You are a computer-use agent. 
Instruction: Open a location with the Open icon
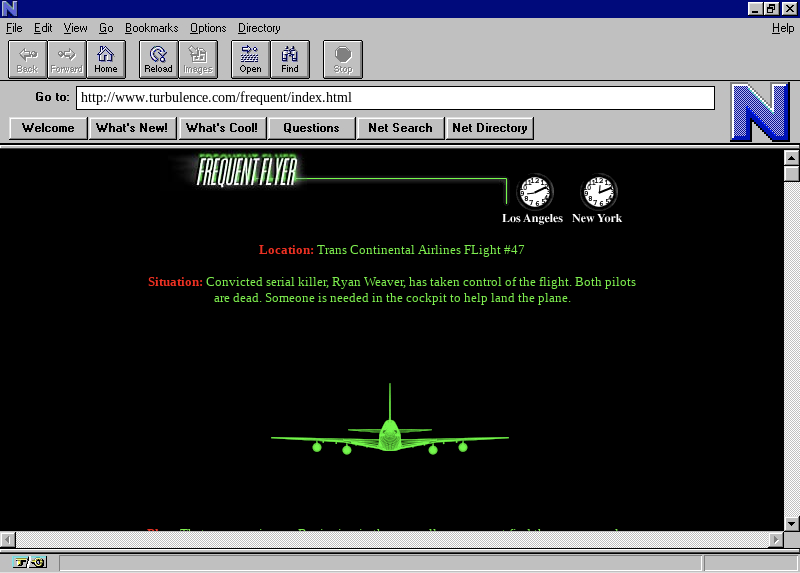tap(250, 59)
